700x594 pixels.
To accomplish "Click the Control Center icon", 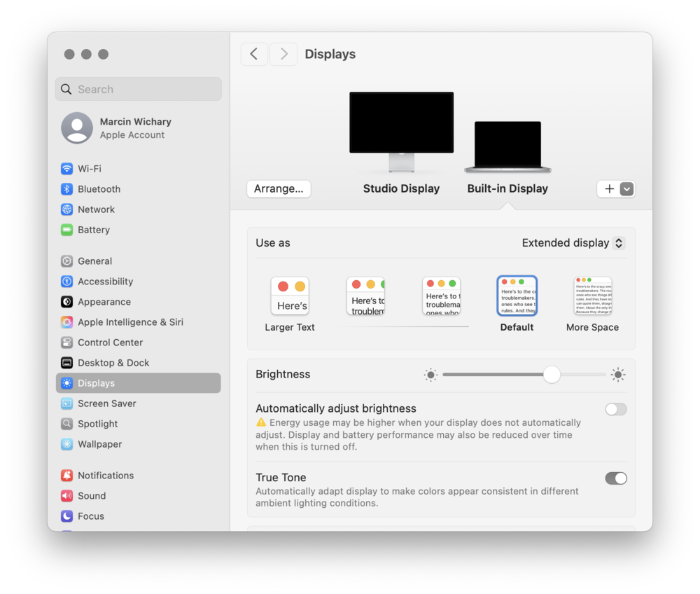I will click(x=67, y=343).
